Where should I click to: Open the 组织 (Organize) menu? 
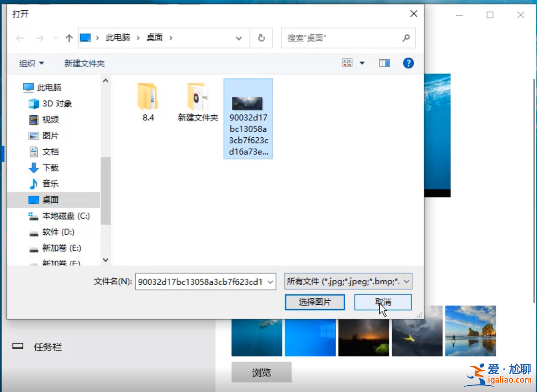[30, 63]
